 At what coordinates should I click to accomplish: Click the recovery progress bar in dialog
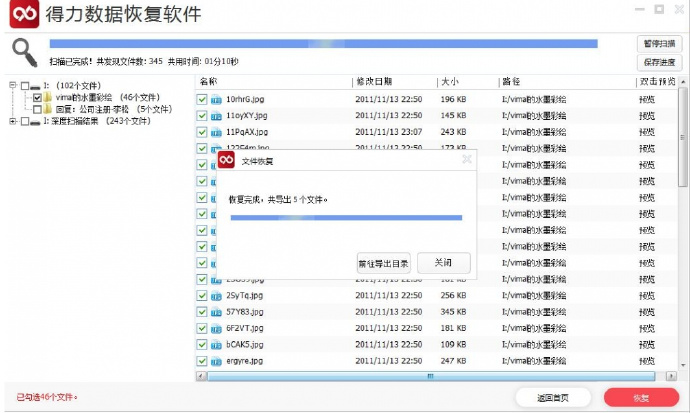pos(346,217)
